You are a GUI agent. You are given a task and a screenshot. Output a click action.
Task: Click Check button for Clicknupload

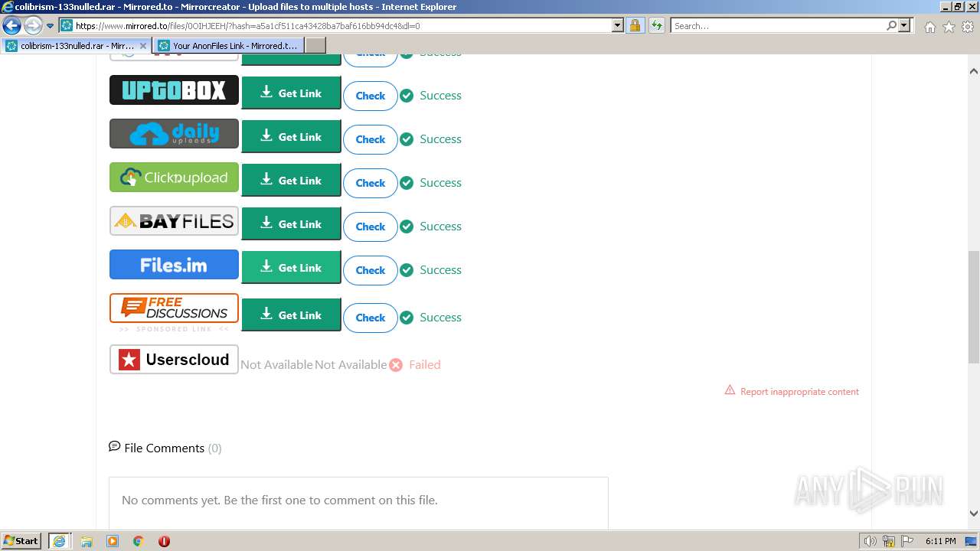pos(371,183)
